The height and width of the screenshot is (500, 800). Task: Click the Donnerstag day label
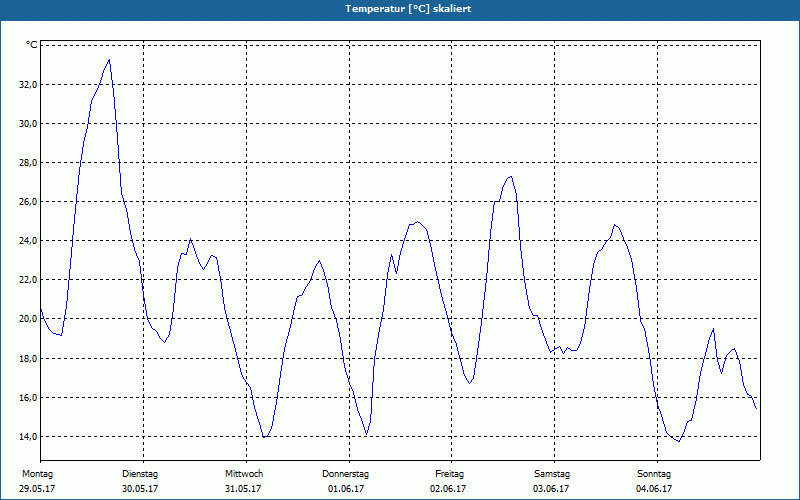(345, 474)
